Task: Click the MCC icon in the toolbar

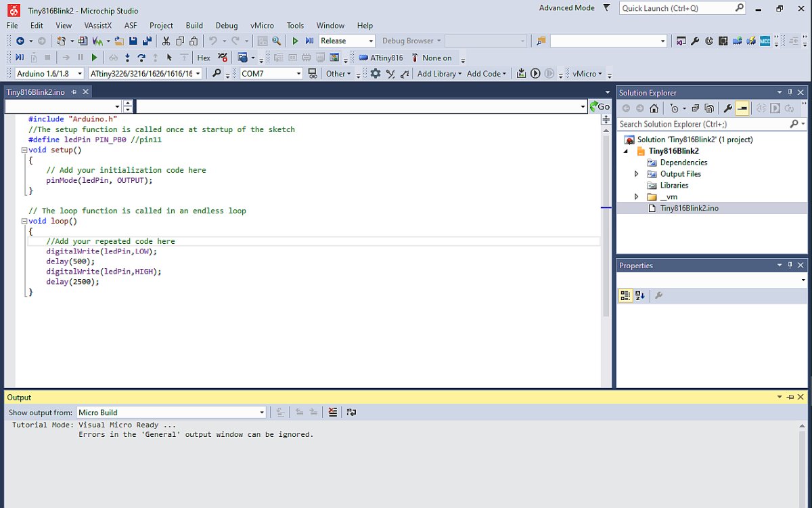Action: pos(765,41)
